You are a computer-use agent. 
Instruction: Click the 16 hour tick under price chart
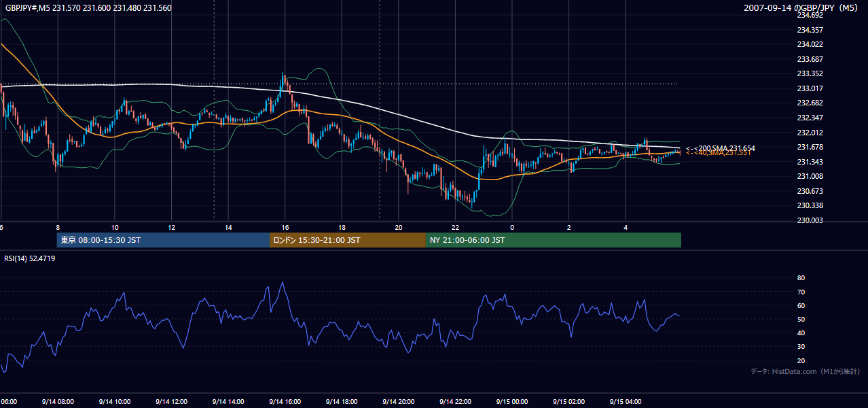(x=285, y=228)
